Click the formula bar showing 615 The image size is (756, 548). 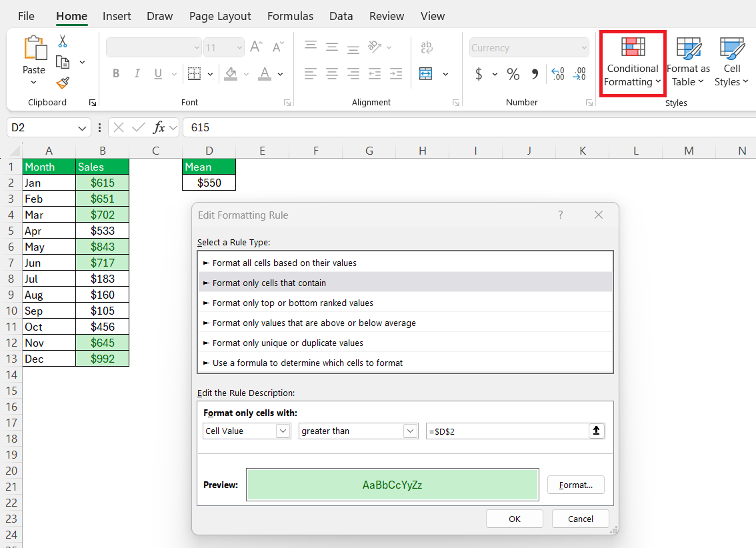(x=468, y=128)
